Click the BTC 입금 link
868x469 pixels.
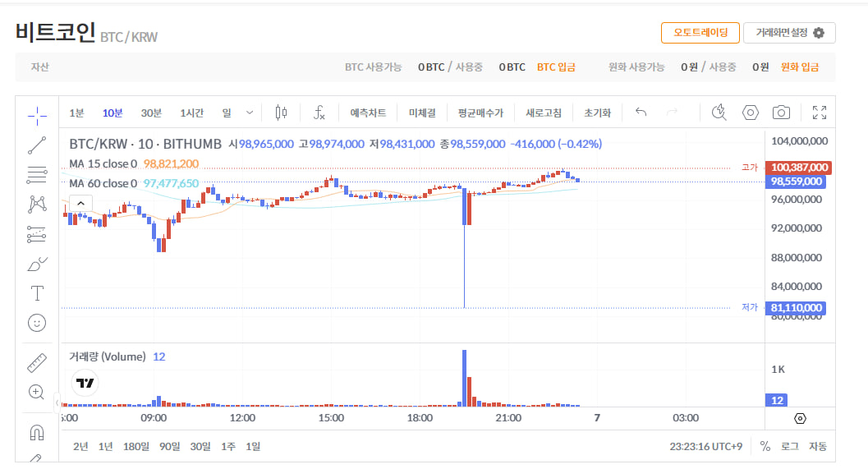(x=556, y=67)
